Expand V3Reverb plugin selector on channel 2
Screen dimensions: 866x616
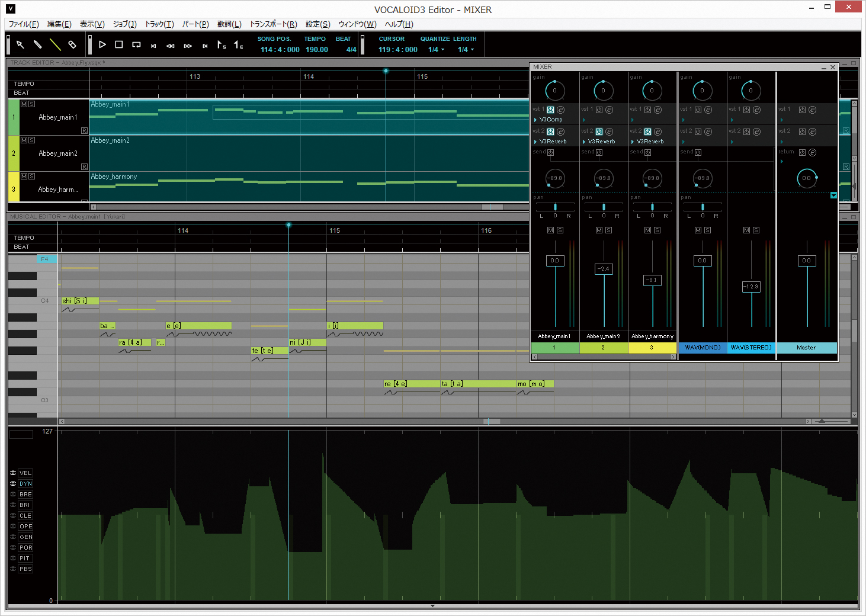pyautogui.click(x=584, y=142)
